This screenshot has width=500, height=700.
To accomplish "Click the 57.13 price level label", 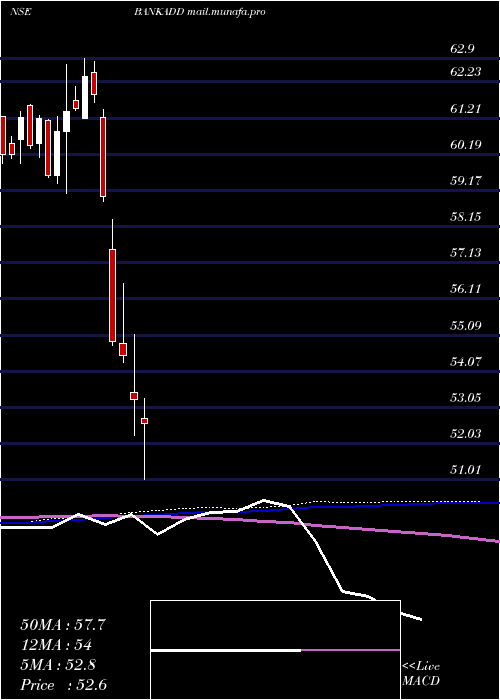I will [466, 253].
